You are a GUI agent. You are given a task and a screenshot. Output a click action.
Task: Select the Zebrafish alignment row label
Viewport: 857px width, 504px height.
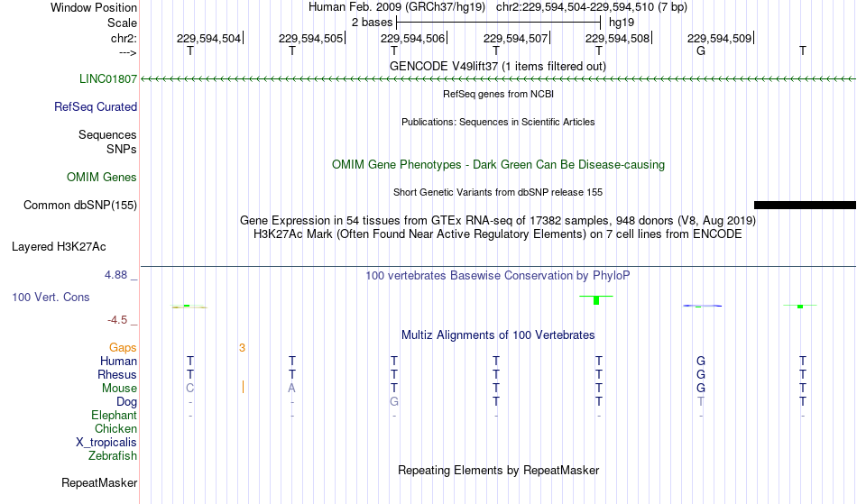tap(113, 455)
